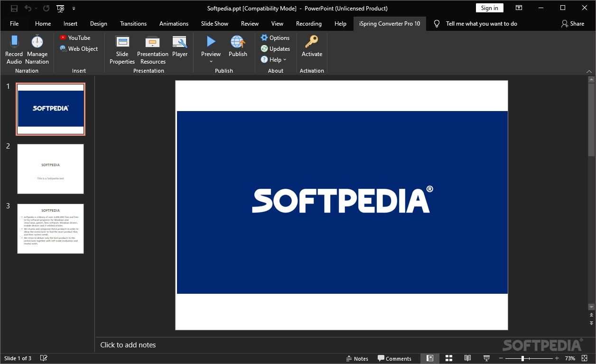
Task: Open Slide Properties
Action: coord(122,49)
